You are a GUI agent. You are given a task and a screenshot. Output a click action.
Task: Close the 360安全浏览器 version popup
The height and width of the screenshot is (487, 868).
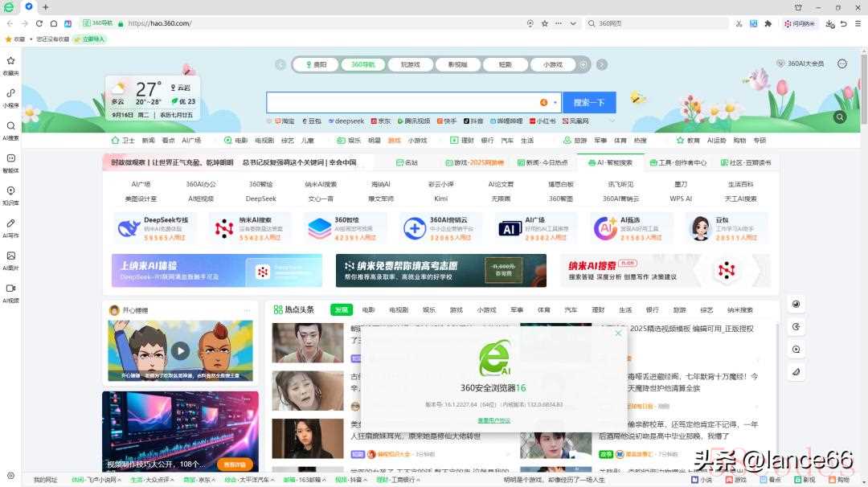(618, 334)
